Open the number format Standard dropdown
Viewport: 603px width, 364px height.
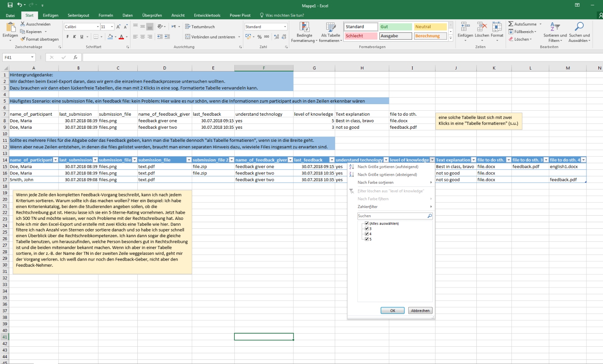point(285,27)
